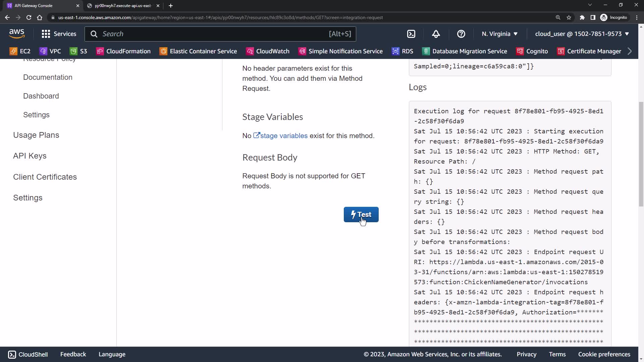Follow the stage variables link
Screen dimensions: 644x362
[x=283, y=136]
